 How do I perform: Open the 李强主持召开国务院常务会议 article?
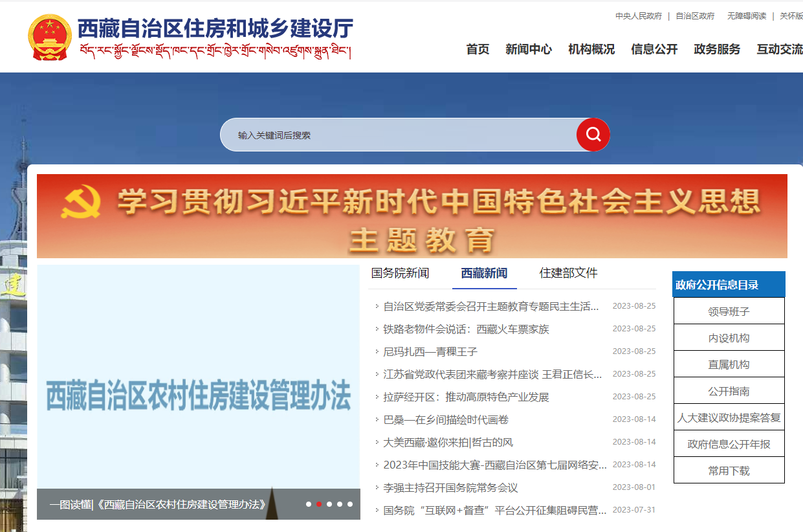(450, 487)
